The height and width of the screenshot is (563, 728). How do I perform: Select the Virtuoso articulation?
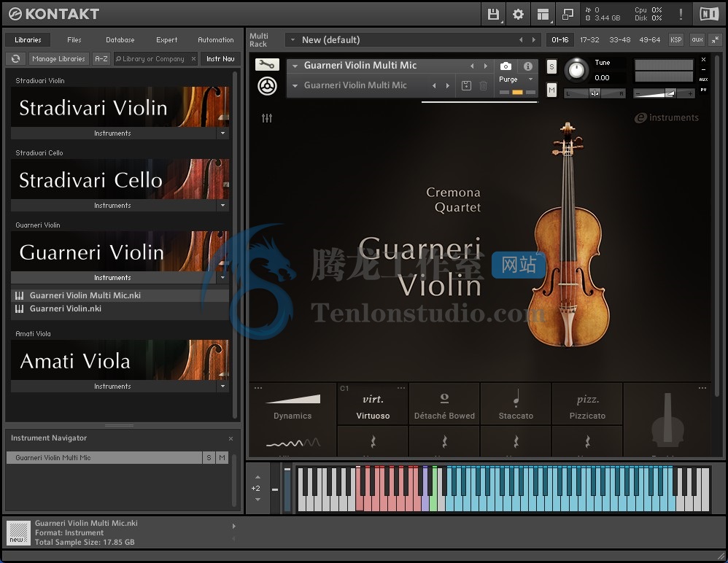click(x=373, y=404)
